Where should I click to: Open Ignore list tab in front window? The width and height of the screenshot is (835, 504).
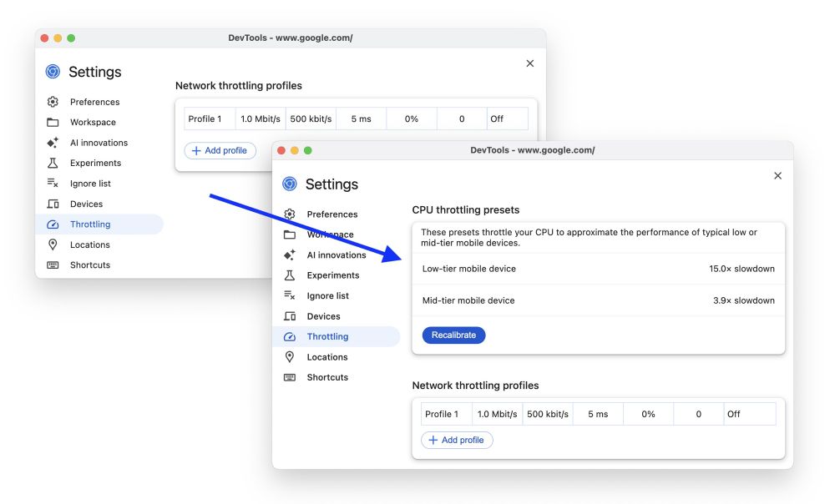coord(336,295)
